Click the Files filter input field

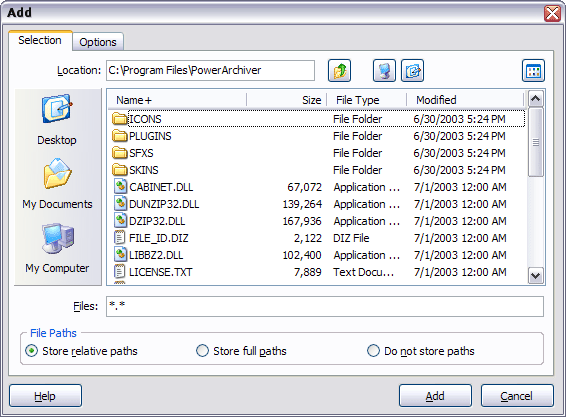click(325, 307)
